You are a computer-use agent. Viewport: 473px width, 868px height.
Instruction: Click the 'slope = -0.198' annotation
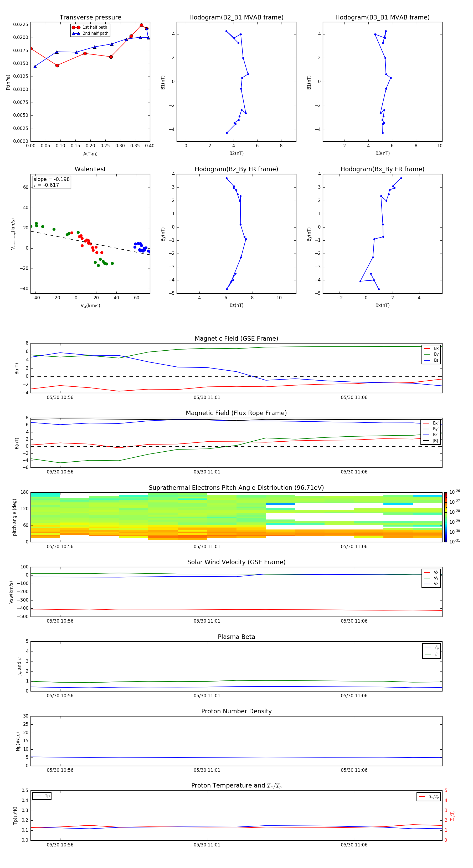(x=52, y=179)
